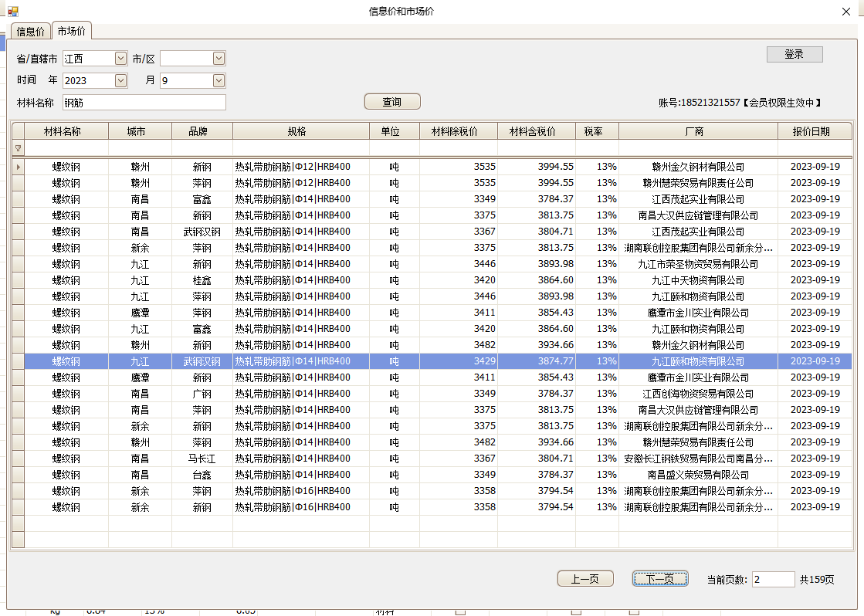Screen dimensions: 864x616
Task: Click the 马长江 brand cell
Action: click(202, 459)
